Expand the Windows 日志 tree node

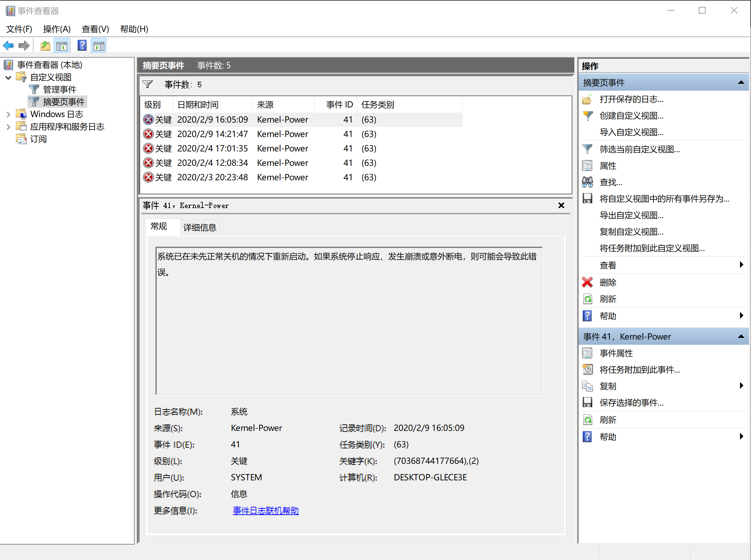point(9,114)
